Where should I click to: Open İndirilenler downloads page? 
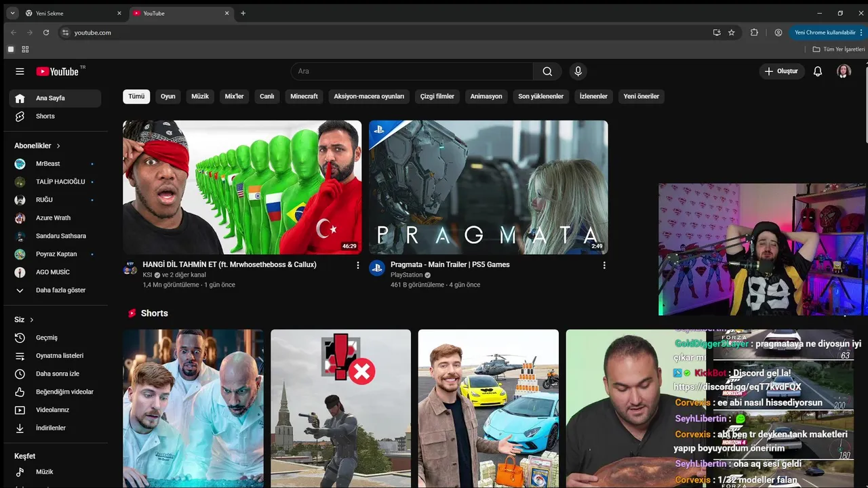click(55, 428)
